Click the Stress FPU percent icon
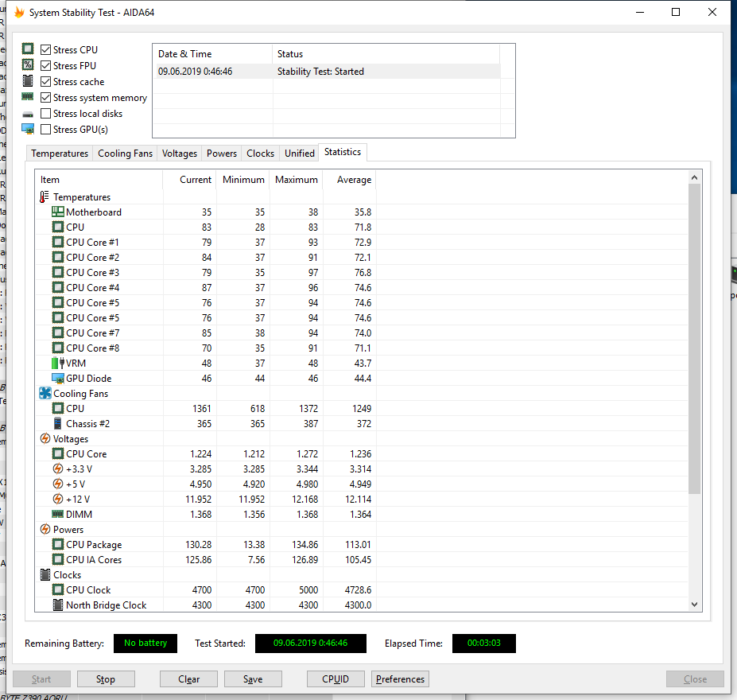The image size is (737, 700). tap(28, 65)
